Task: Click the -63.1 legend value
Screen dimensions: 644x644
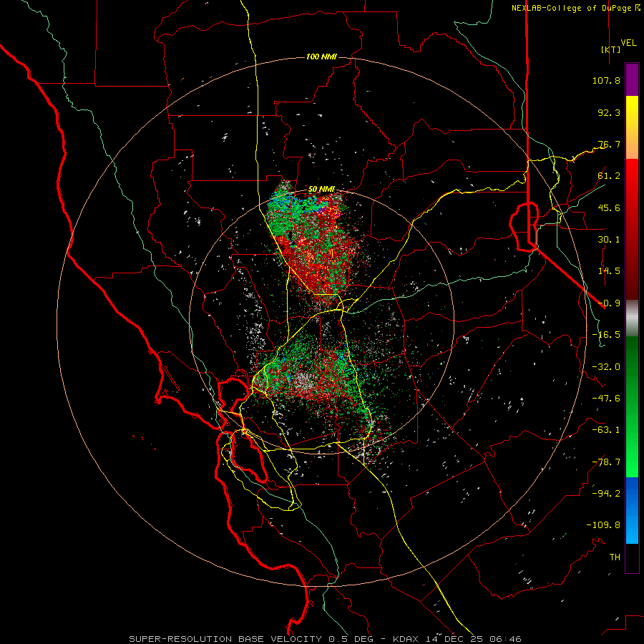Action: click(606, 430)
